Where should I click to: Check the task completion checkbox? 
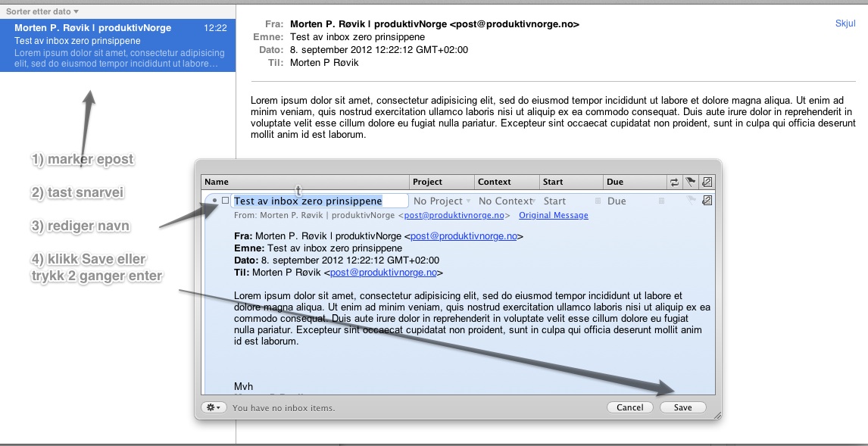(x=225, y=201)
